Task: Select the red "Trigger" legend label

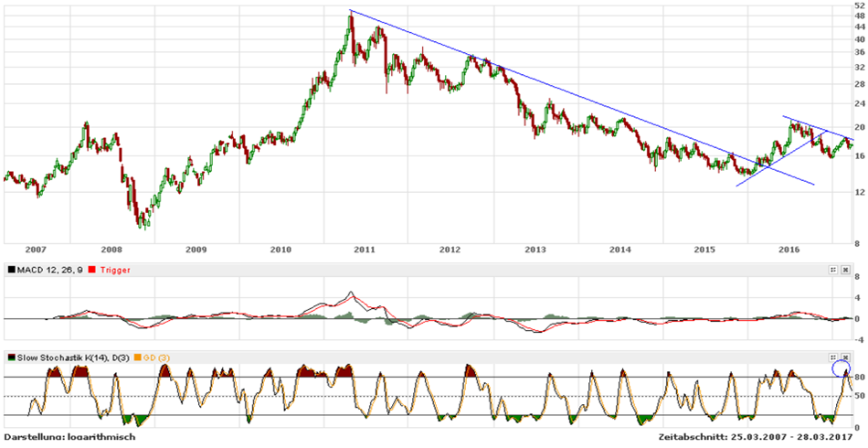Action: point(114,270)
